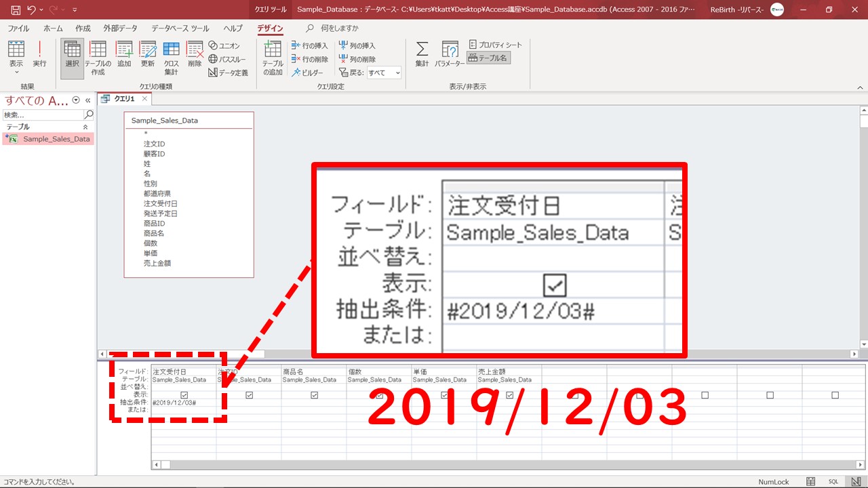This screenshot has height=488, width=868.
Task: Click the 実行 (Run) query icon
Action: (x=39, y=53)
